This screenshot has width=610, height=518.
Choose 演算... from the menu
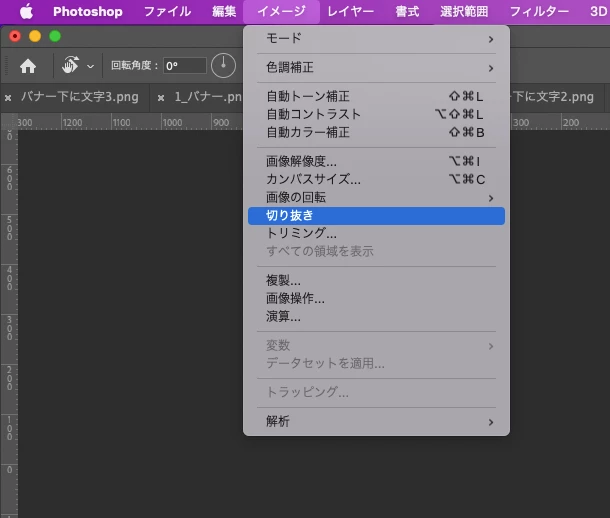pyautogui.click(x=376, y=317)
